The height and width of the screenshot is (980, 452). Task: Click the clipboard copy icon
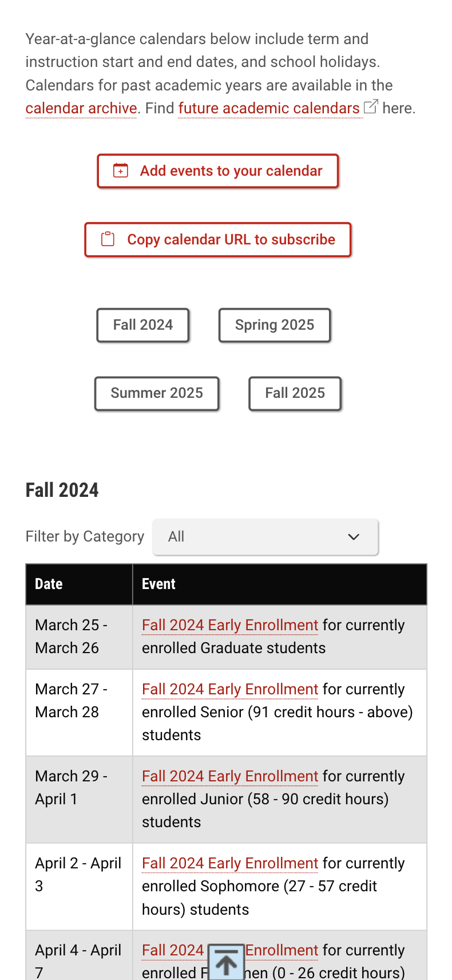[108, 239]
